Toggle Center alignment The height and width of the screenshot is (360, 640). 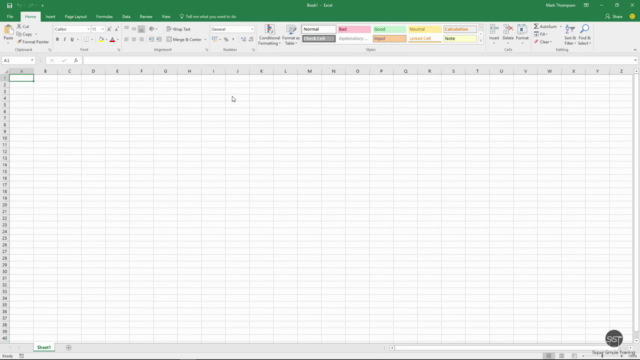(134, 40)
